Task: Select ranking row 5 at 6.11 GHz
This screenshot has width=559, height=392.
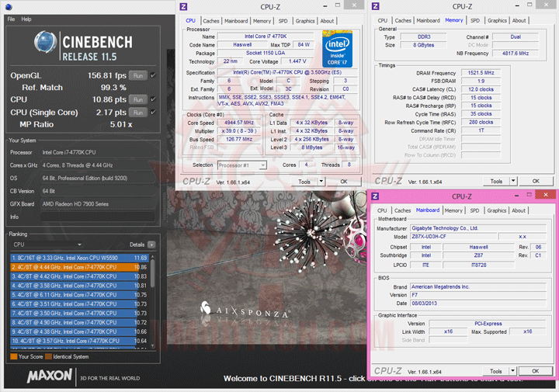Action: click(x=78, y=295)
